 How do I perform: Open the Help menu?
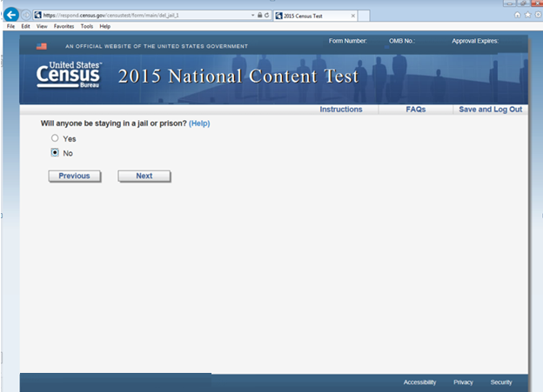[x=105, y=26]
